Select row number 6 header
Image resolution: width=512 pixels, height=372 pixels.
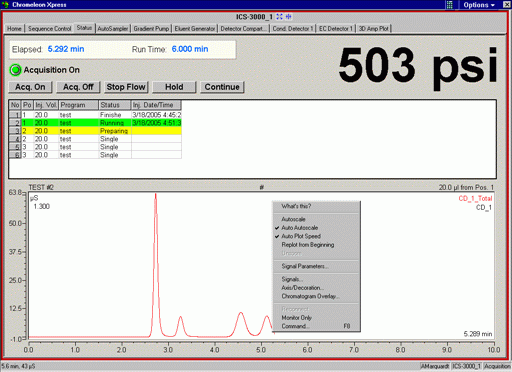pos(15,155)
